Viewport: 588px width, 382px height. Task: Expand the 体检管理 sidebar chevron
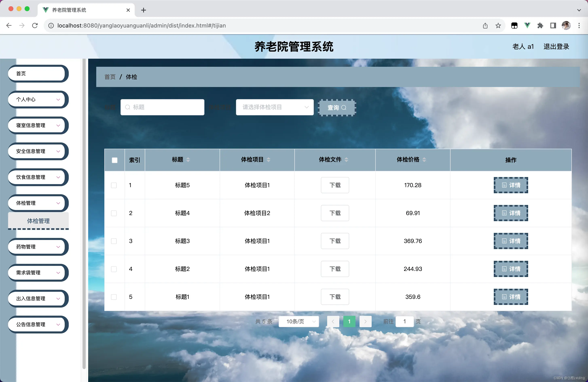point(58,203)
